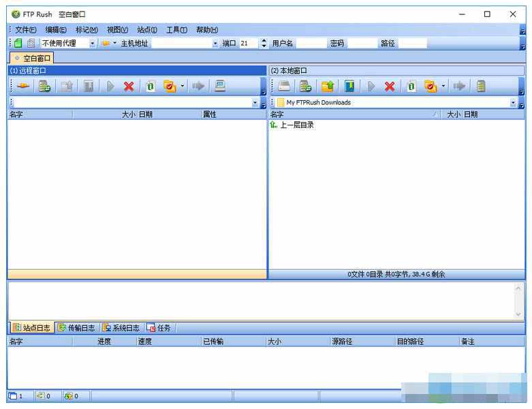Open 标记(M) menu
Image resolution: width=532 pixels, height=409 pixels.
pos(87,30)
